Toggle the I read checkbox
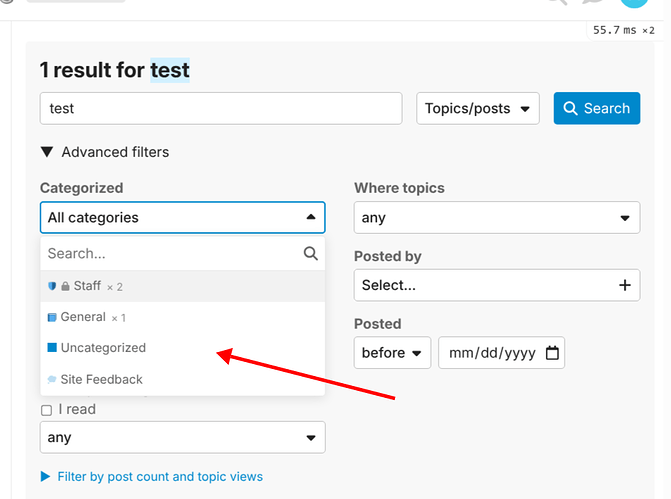 46,410
